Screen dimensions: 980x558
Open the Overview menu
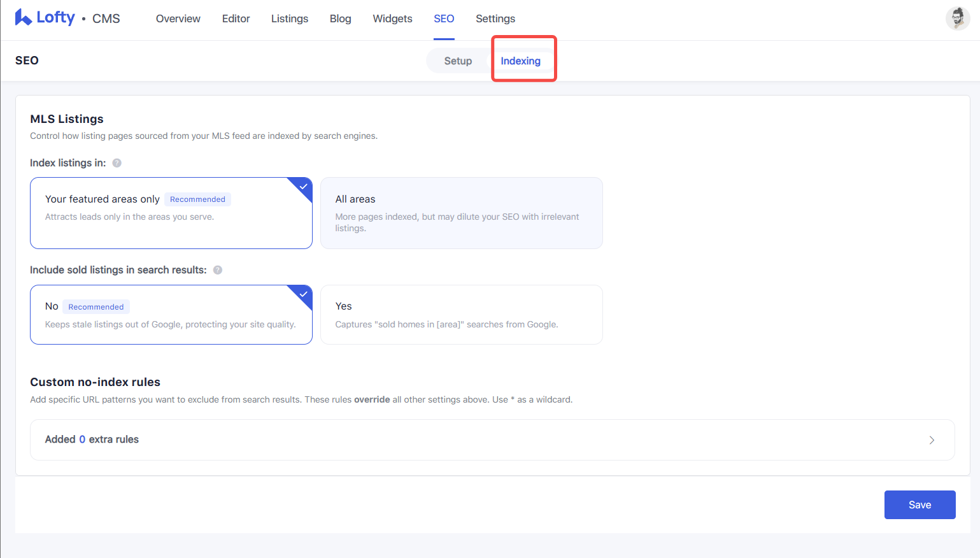click(178, 19)
